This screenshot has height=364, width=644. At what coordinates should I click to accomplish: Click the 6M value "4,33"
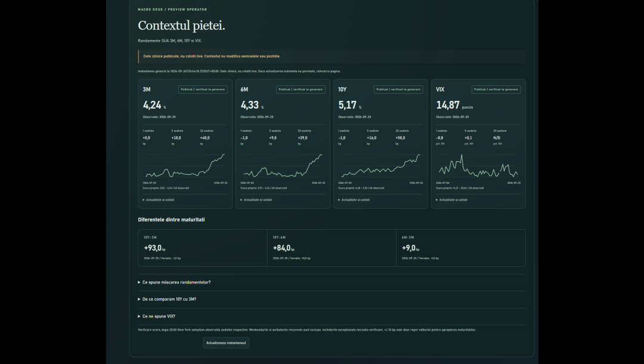point(250,105)
